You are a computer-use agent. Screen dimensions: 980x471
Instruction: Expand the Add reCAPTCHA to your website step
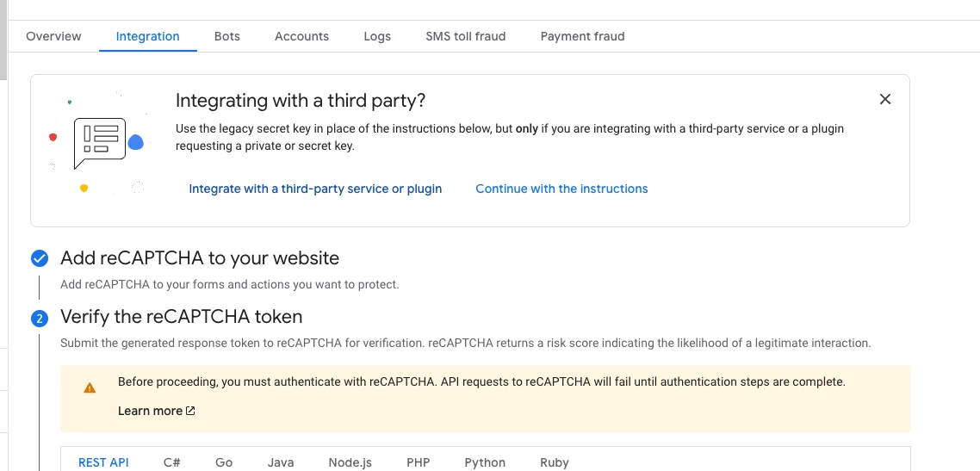(x=200, y=258)
